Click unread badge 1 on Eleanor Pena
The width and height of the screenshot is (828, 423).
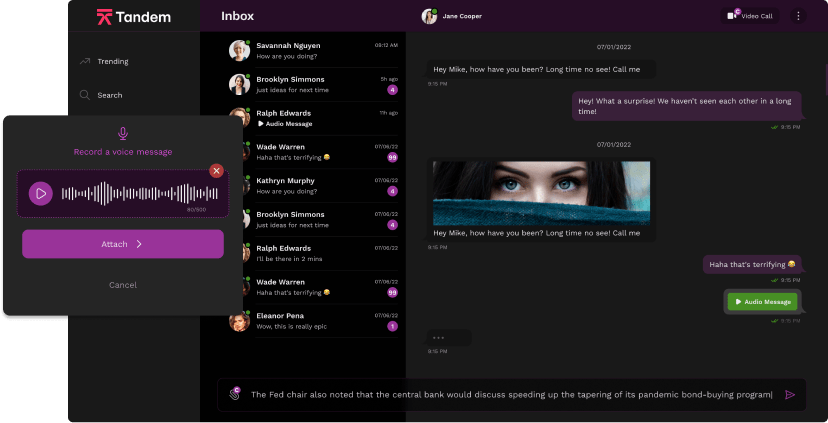392,326
